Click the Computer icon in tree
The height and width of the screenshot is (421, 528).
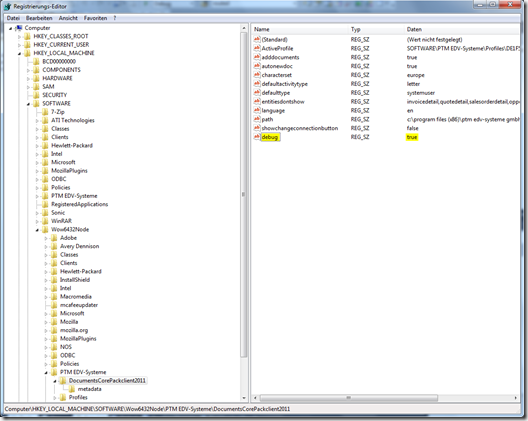(x=19, y=28)
